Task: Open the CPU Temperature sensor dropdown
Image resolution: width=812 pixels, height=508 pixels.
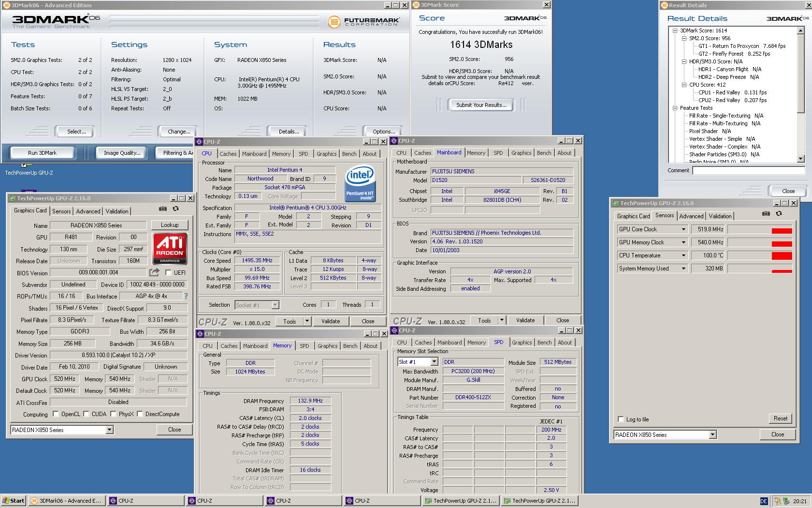Action: pyautogui.click(x=683, y=255)
